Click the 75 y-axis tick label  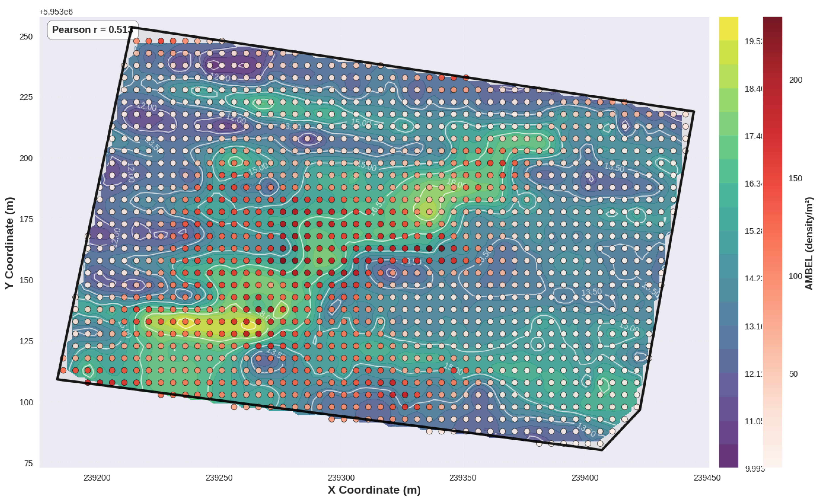[x=28, y=463]
